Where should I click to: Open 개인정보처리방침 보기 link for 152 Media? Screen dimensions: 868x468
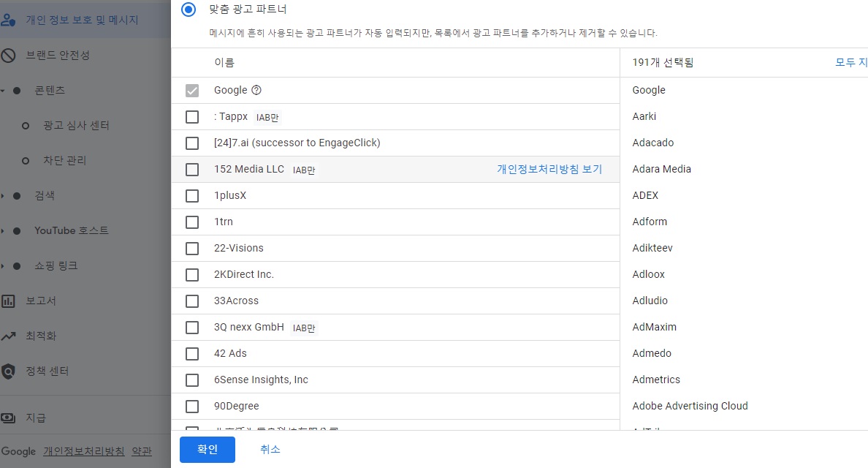549,169
